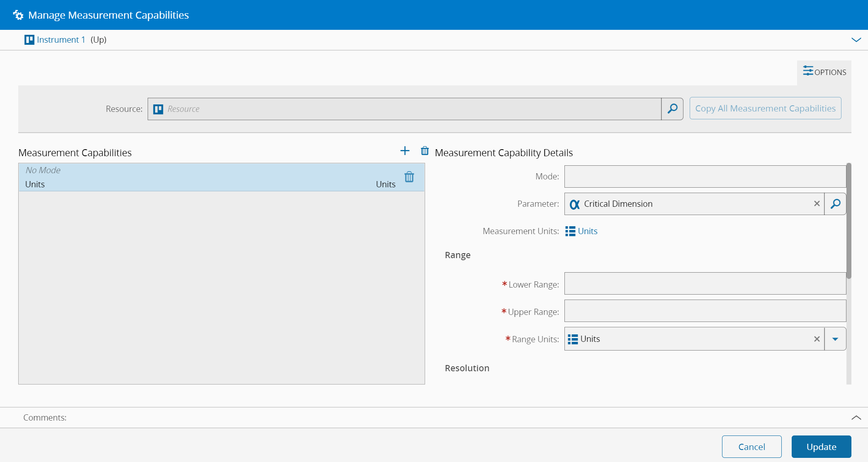
Task: Click Copy All Measurement Capabilities button
Action: 765,109
